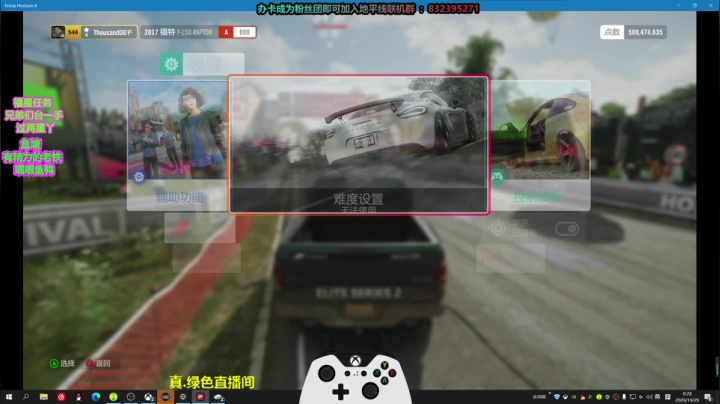
Task: Click the A 选择 select prompt
Action: click(62, 363)
